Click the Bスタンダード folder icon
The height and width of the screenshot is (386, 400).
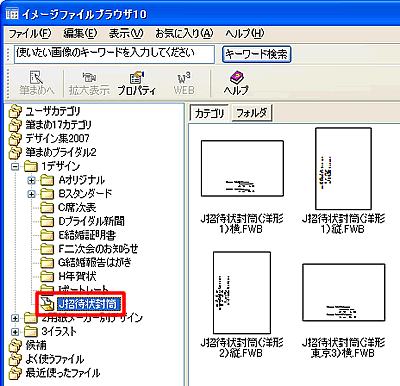47,194
